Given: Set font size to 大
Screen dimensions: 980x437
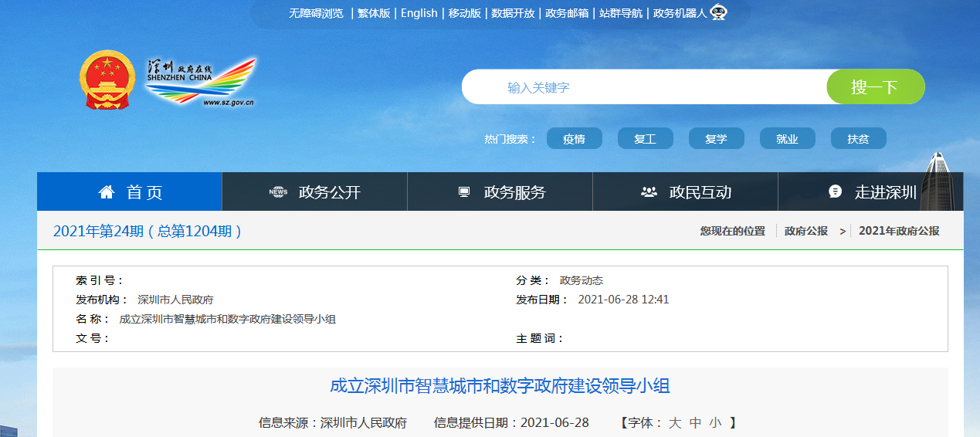Looking at the screenshot, I should point(675,422).
